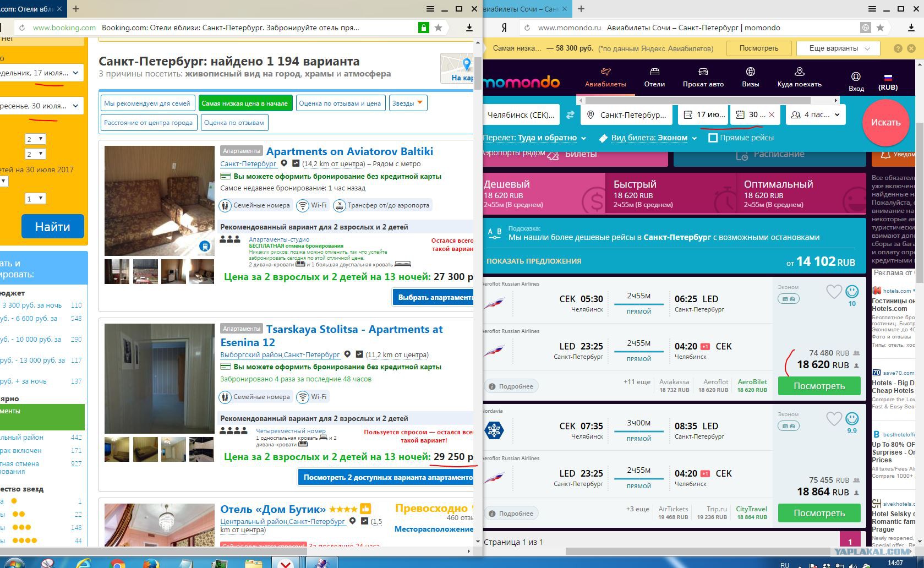Switch to the Авиабилеты tab on momondo
924x568 pixels.
605,78
